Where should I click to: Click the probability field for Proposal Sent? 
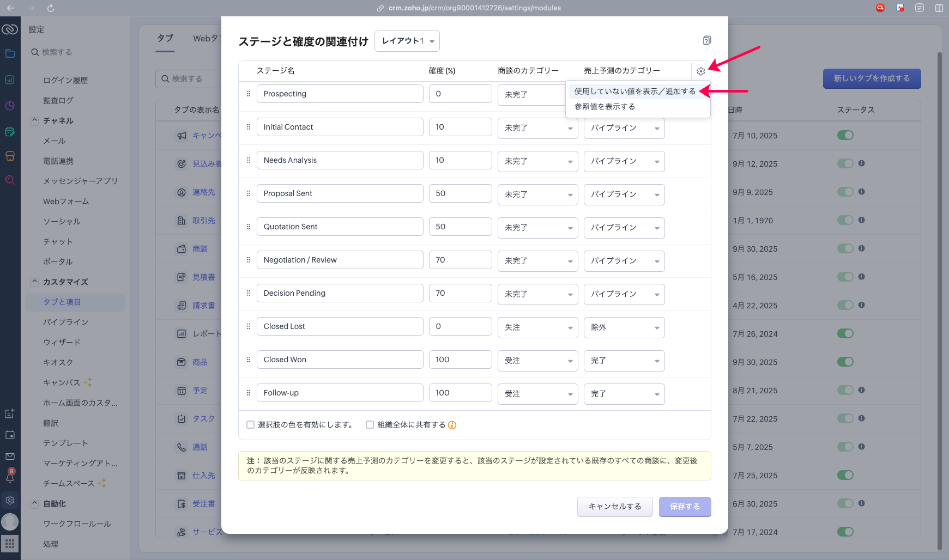[460, 193]
